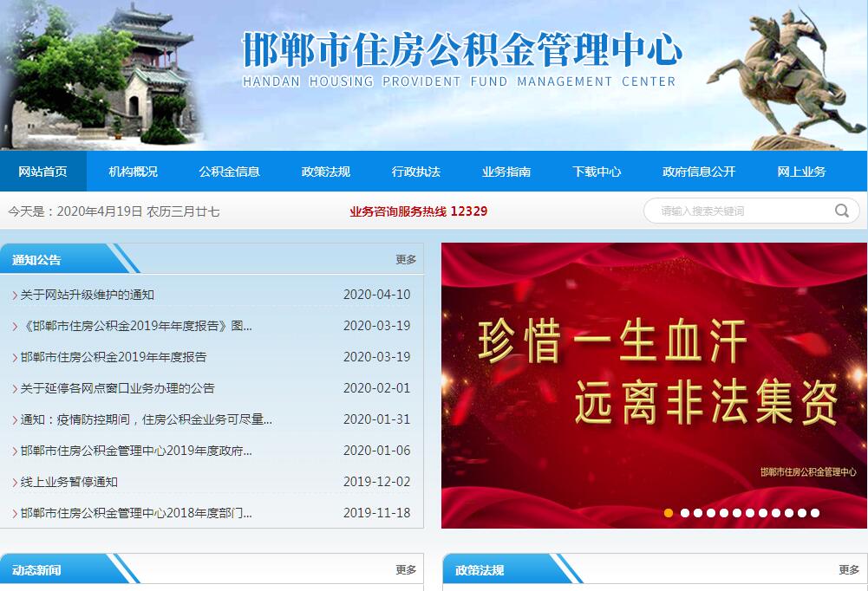This screenshot has width=868, height=591.
Task: Select the second carousel indicator dot
Action: pos(684,513)
